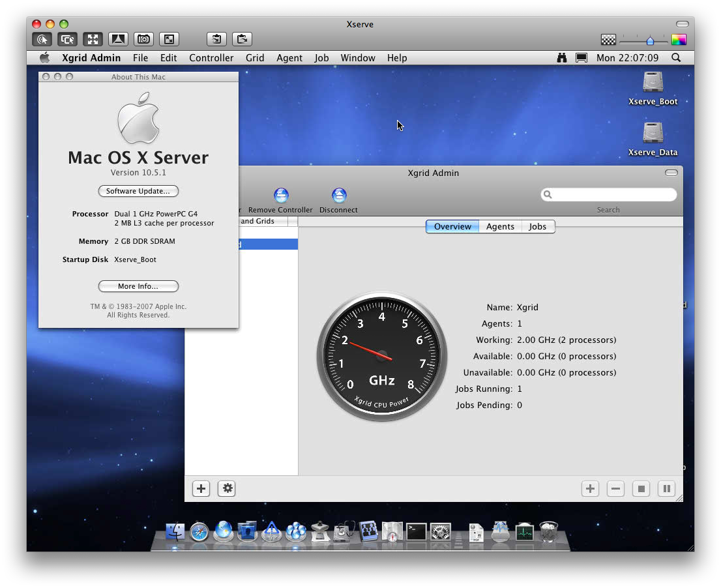Send clipboard to remote computer icon
721x588 pixels.
click(243, 40)
